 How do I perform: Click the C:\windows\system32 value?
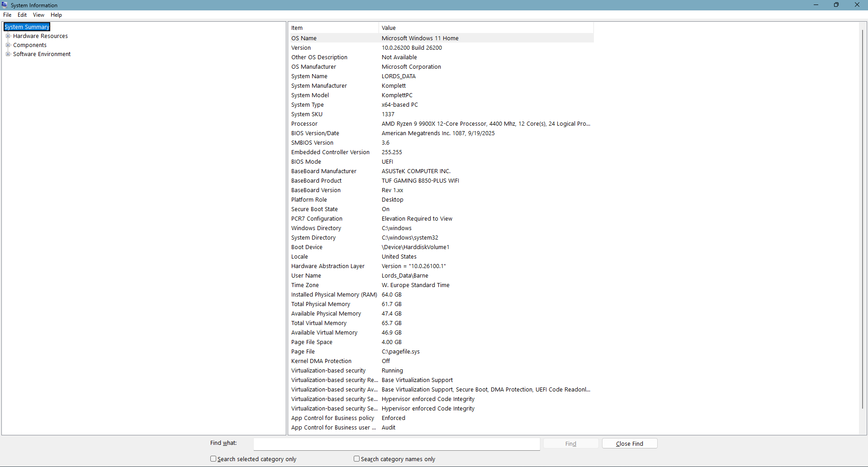(410, 238)
